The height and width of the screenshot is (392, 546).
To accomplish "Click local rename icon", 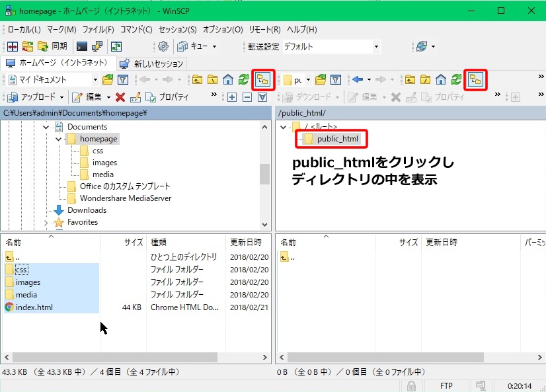I will point(135,97).
